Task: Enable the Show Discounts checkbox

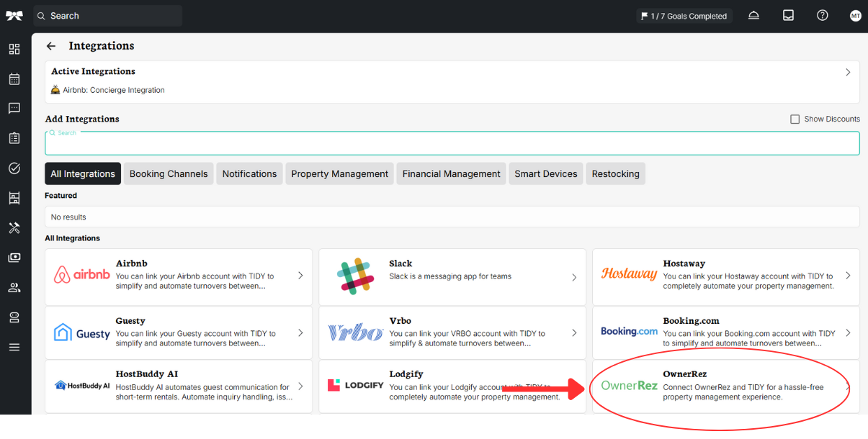Action: 795,119
